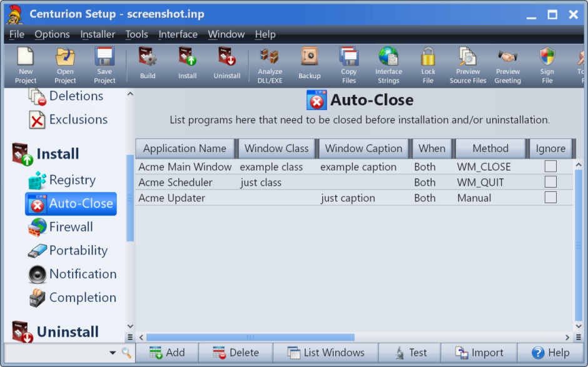Click the Test button
This screenshot has width=588, height=367.
click(x=410, y=353)
